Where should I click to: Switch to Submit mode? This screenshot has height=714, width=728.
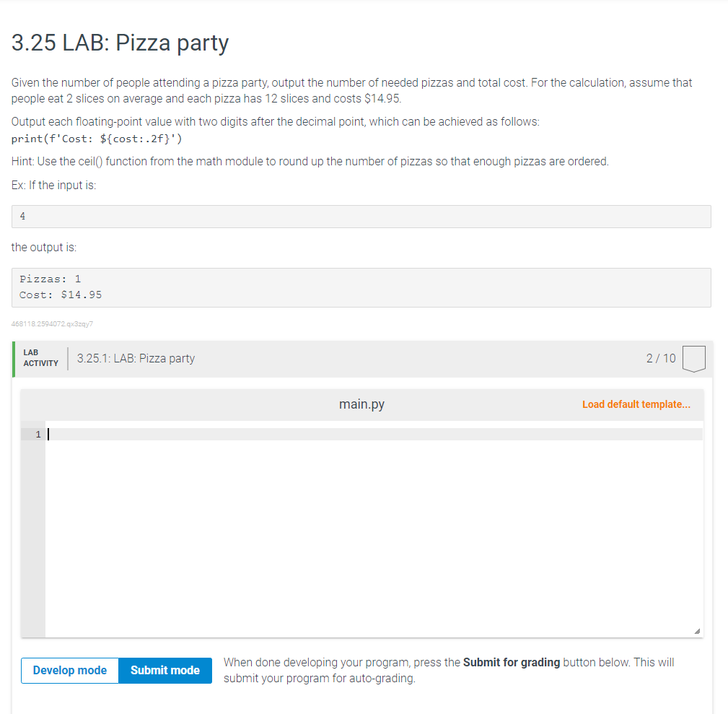point(165,670)
